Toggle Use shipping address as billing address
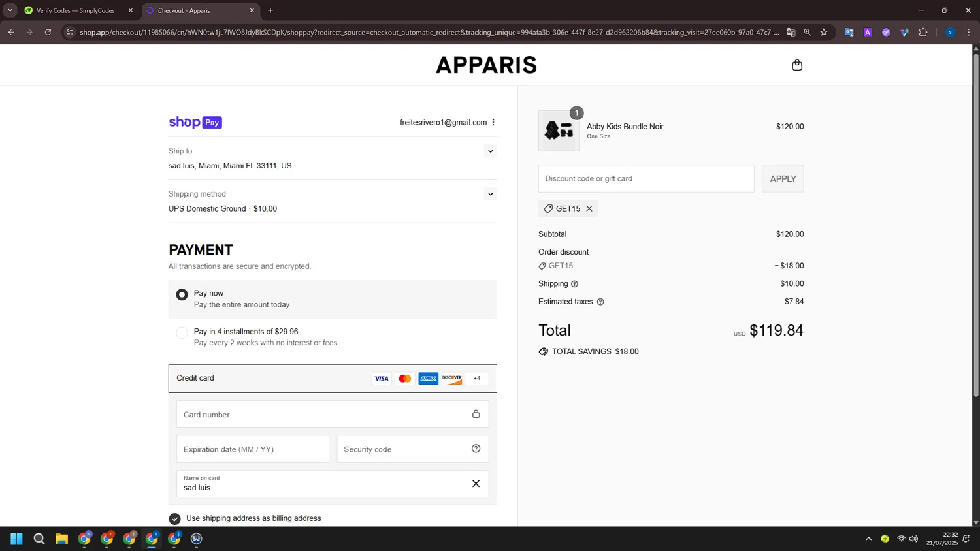This screenshot has height=551, width=980. click(174, 518)
